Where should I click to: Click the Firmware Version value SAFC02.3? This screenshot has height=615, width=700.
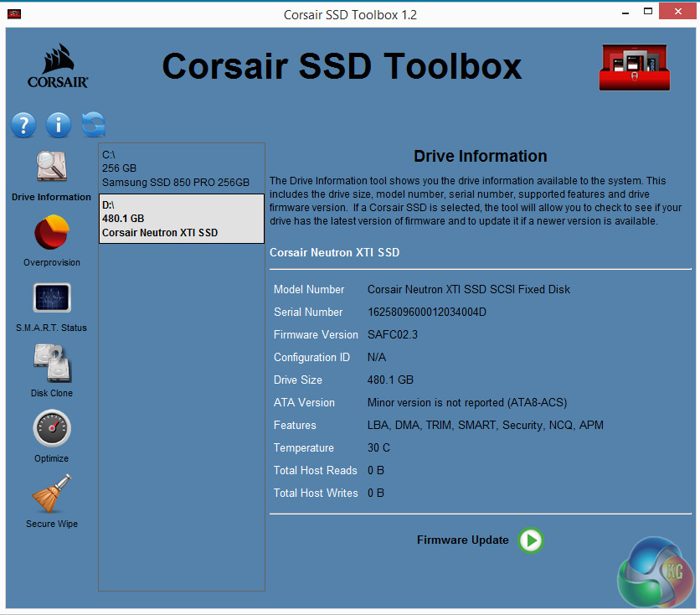pyautogui.click(x=393, y=334)
